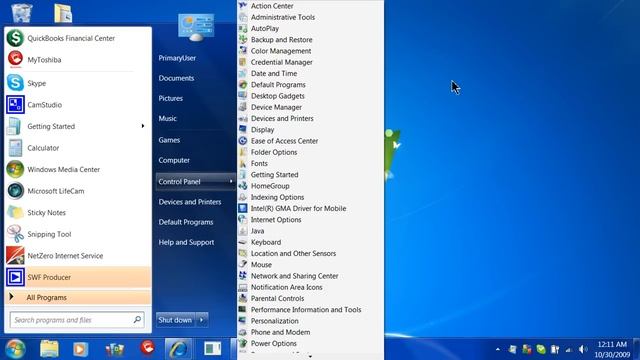Click the volume speaker tray icon
The image size is (640, 360).
pos(583,349)
